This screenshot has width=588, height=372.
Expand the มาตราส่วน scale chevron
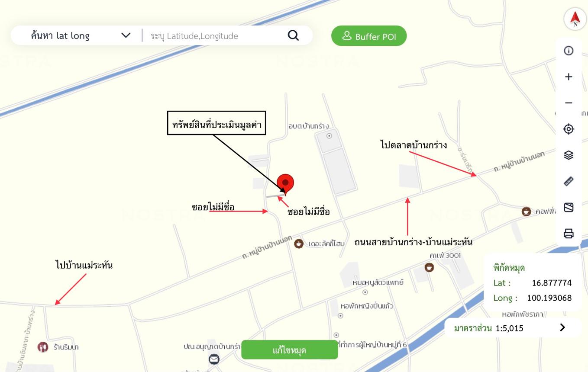562,327
